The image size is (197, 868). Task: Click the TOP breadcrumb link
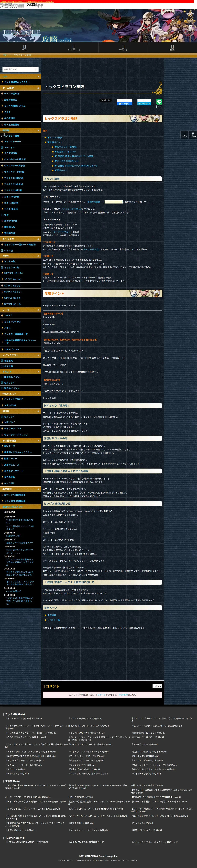click(x=4, y=55)
